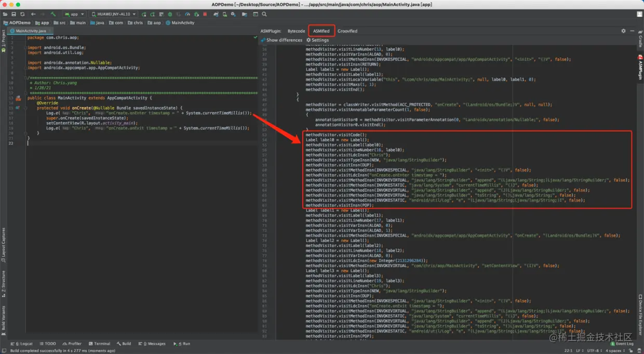Select the com breadcrumb folder
644x354 pixels.
click(x=116, y=23)
